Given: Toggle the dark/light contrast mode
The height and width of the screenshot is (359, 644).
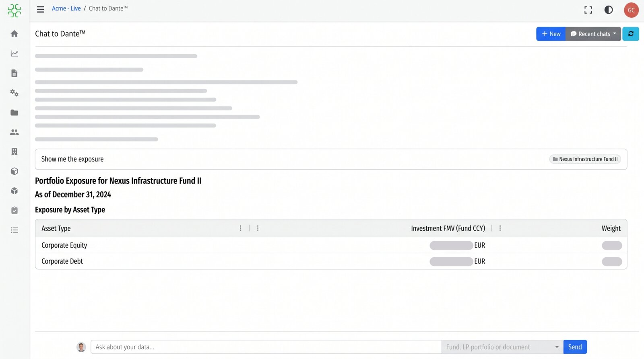Looking at the screenshot, I should click(609, 10).
